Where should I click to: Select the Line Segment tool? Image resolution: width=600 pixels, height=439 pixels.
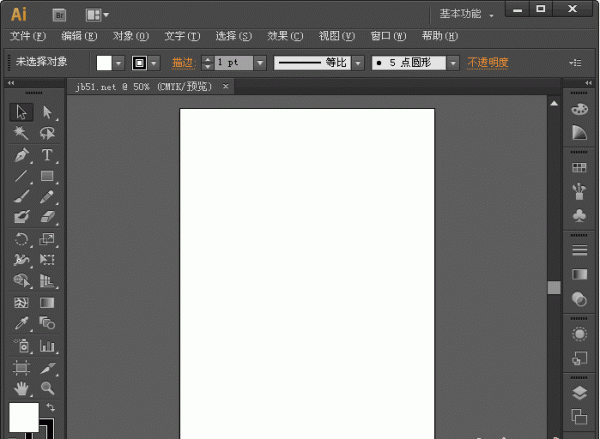(x=21, y=176)
